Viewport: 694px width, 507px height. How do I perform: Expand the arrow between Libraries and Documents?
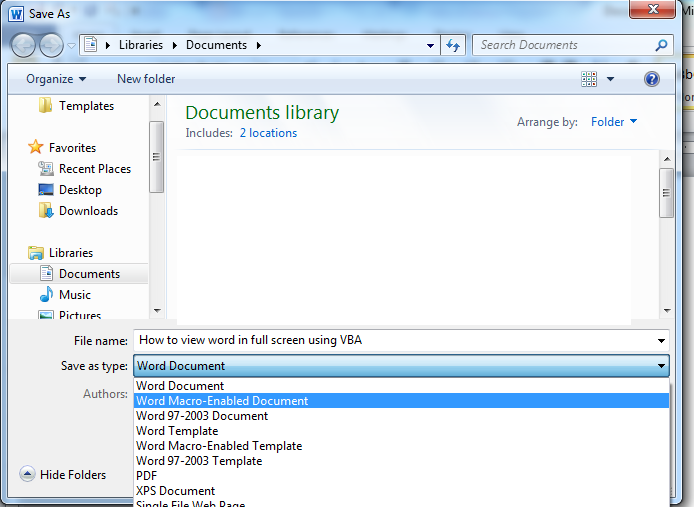click(x=175, y=45)
